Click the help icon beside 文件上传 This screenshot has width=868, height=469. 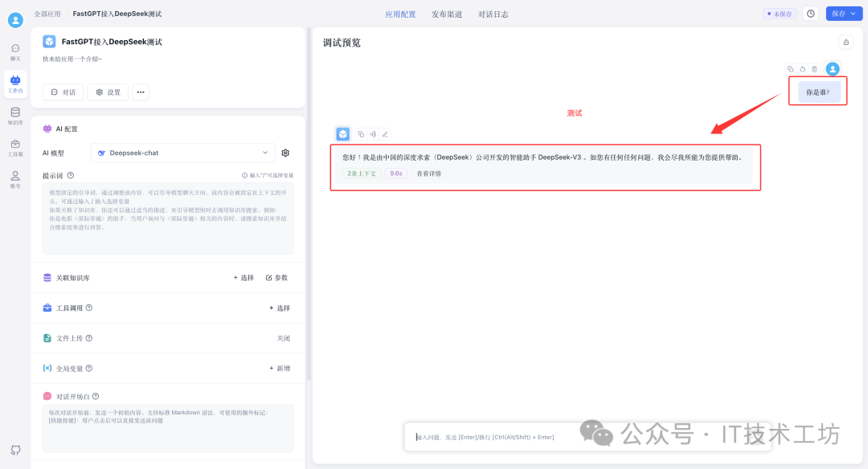[x=89, y=338]
